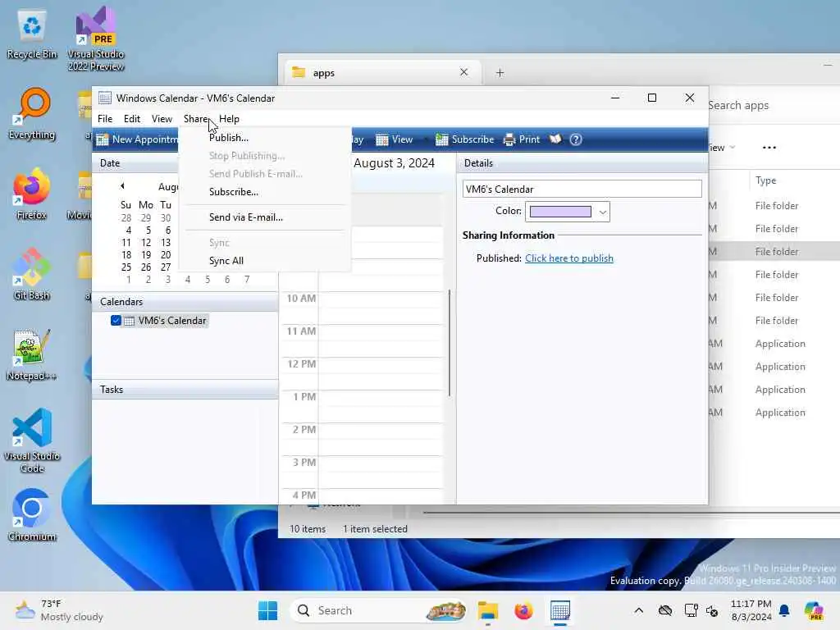Click the calendar name input field
840x630 pixels.
pos(582,189)
